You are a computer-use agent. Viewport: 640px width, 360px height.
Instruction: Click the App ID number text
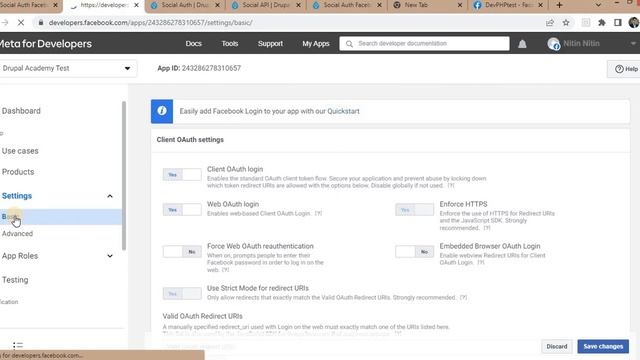[211, 68]
